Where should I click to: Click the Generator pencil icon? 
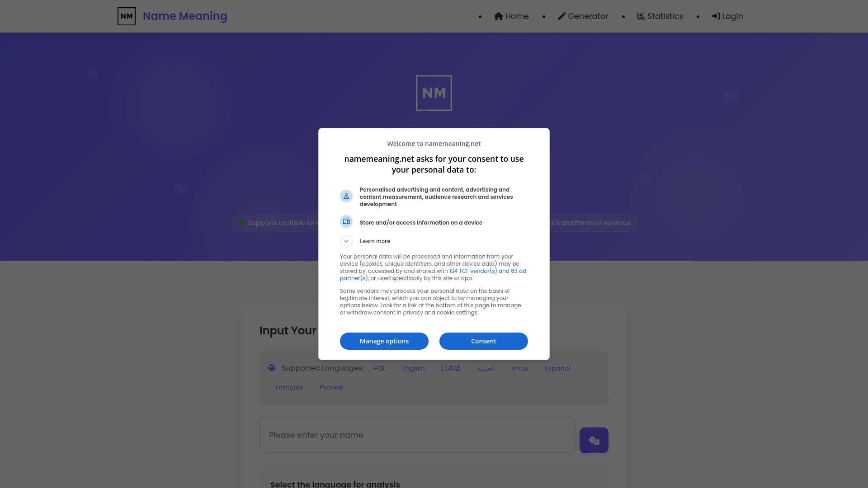(x=561, y=16)
